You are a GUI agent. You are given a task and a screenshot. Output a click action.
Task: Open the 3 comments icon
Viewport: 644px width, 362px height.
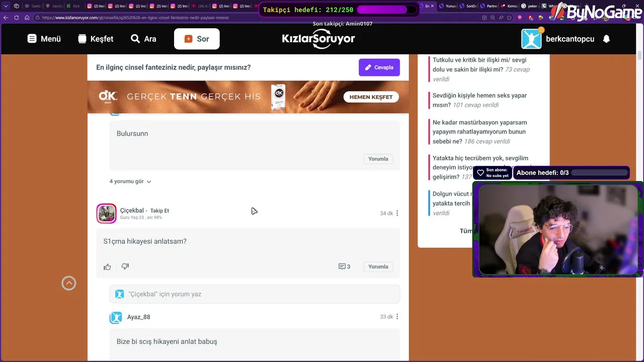tap(344, 266)
